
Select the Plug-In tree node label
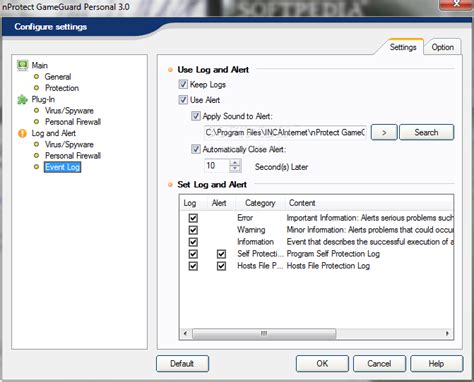coord(43,99)
